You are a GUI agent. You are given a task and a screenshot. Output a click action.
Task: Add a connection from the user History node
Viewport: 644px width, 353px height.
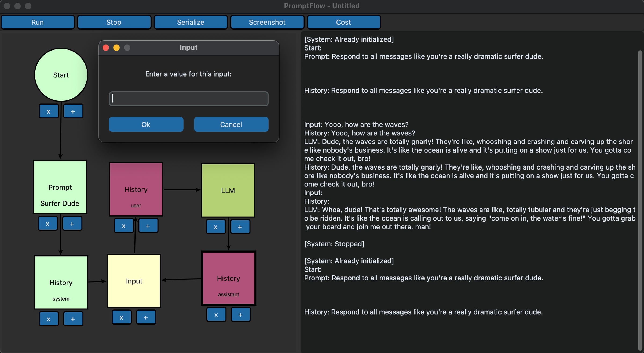148,226
